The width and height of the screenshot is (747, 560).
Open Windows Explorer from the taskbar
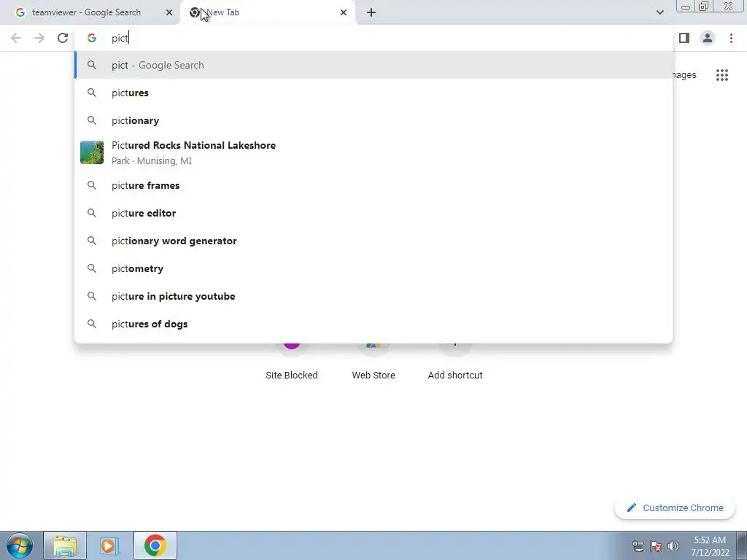click(65, 545)
